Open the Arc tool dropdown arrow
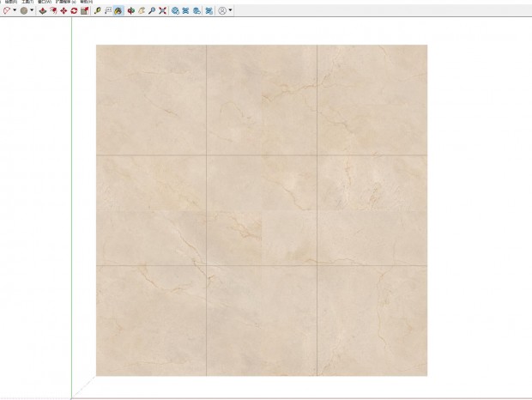 click(15, 10)
